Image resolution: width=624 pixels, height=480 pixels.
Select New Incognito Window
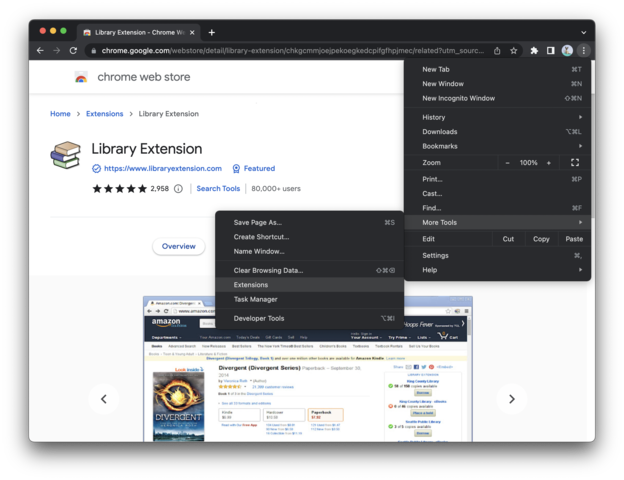pyautogui.click(x=497, y=98)
